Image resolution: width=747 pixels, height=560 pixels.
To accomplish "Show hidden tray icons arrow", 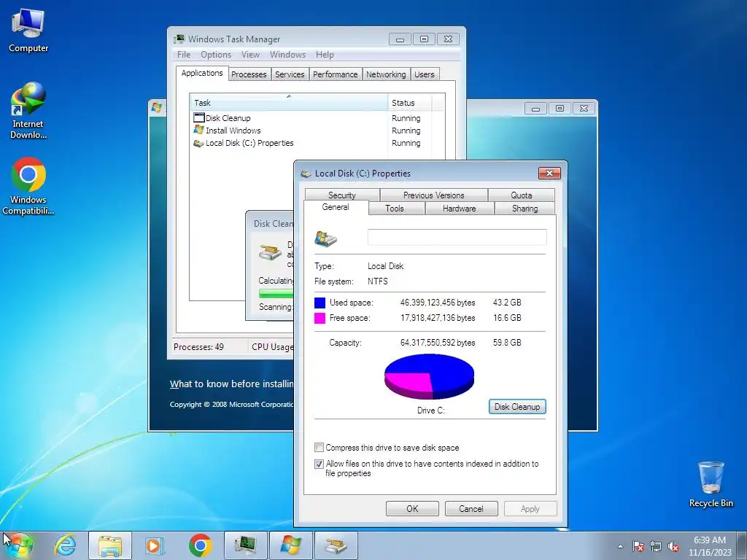I will click(x=620, y=546).
